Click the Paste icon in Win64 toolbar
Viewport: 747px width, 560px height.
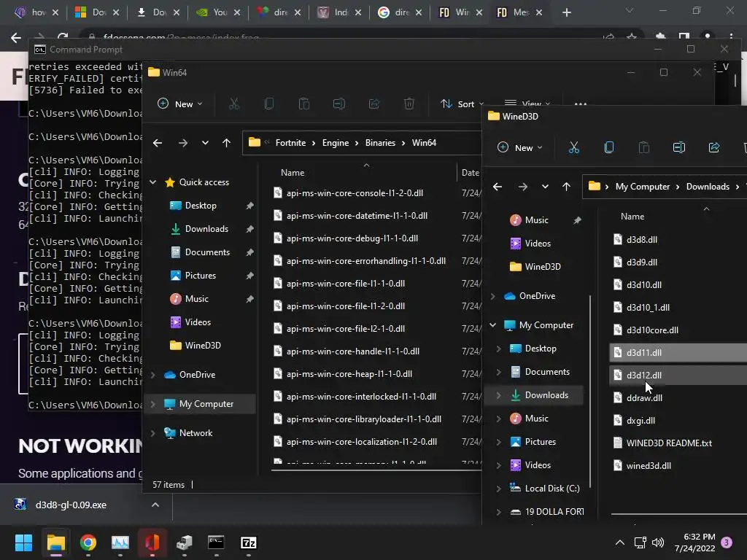304,104
